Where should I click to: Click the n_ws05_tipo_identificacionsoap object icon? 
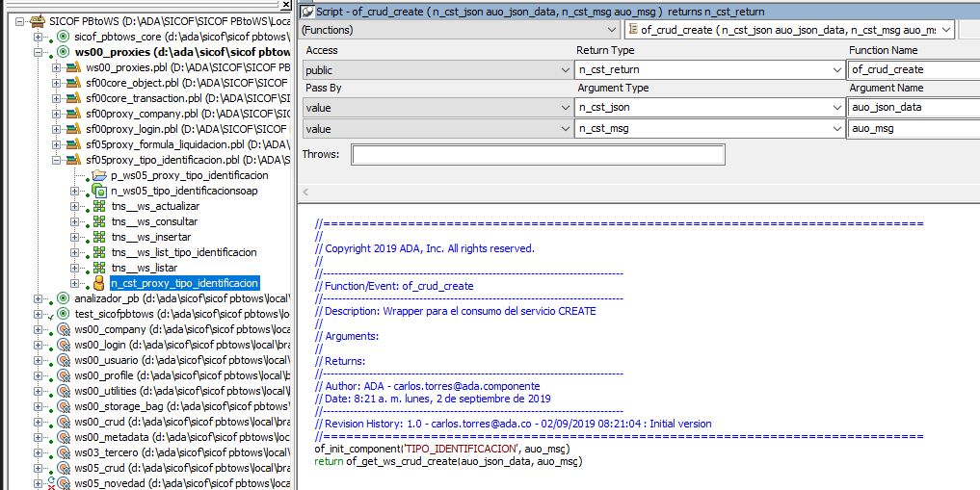[99, 191]
